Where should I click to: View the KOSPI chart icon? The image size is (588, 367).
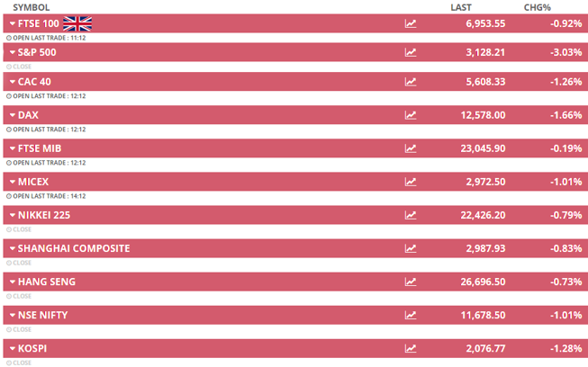pos(411,348)
